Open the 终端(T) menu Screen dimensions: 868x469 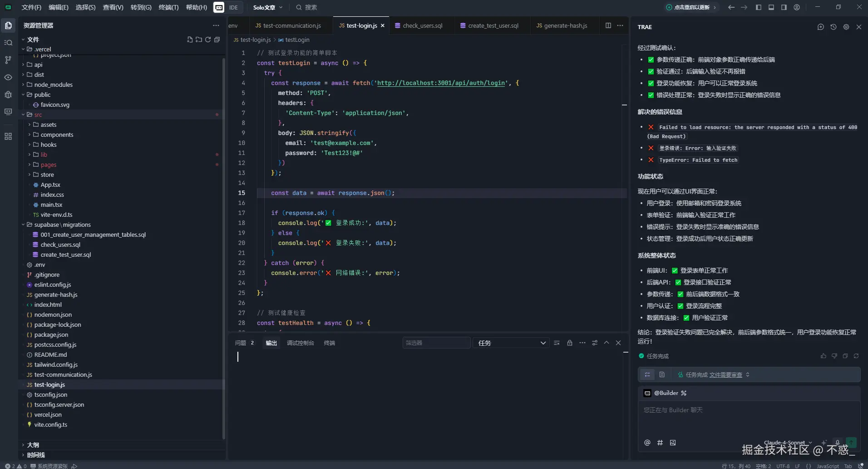(x=168, y=7)
